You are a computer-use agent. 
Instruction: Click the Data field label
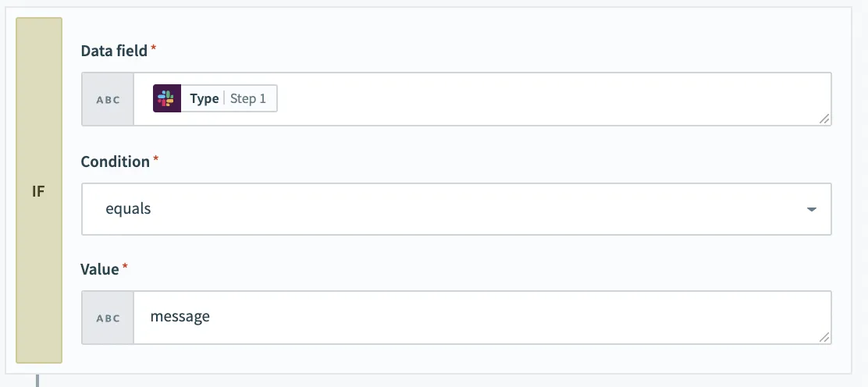(x=114, y=51)
